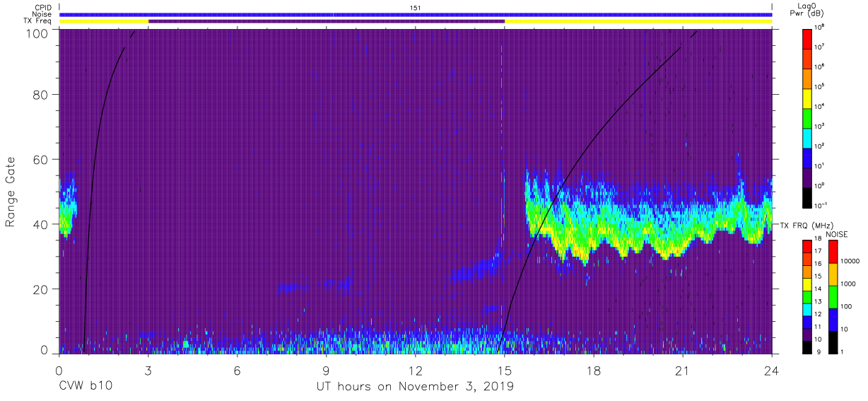Click the x-axis tick label '9'

point(327,370)
